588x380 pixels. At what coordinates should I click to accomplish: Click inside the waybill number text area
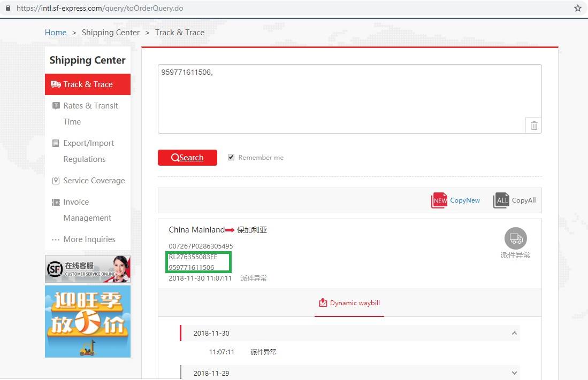click(x=349, y=99)
